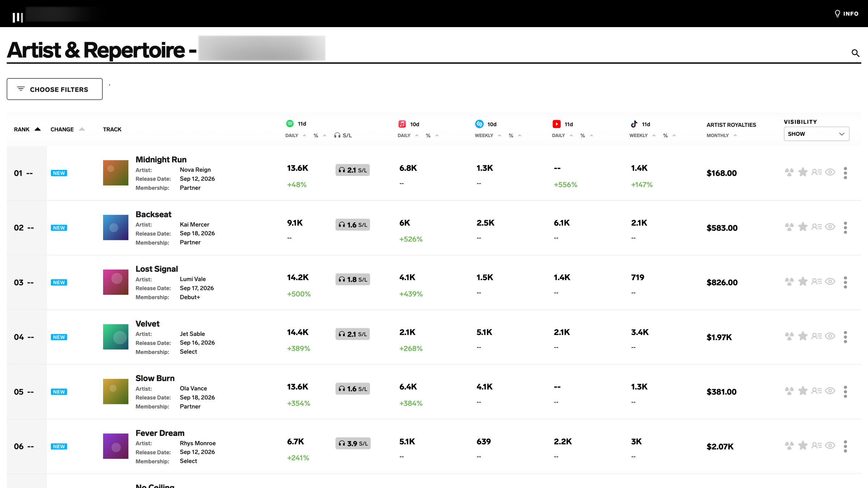Star the Velvet track

[803, 336]
